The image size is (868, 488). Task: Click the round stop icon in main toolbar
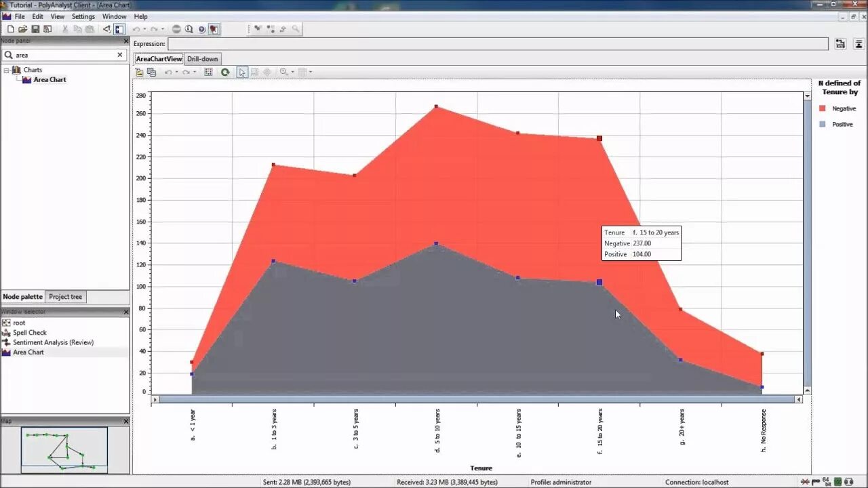click(176, 29)
